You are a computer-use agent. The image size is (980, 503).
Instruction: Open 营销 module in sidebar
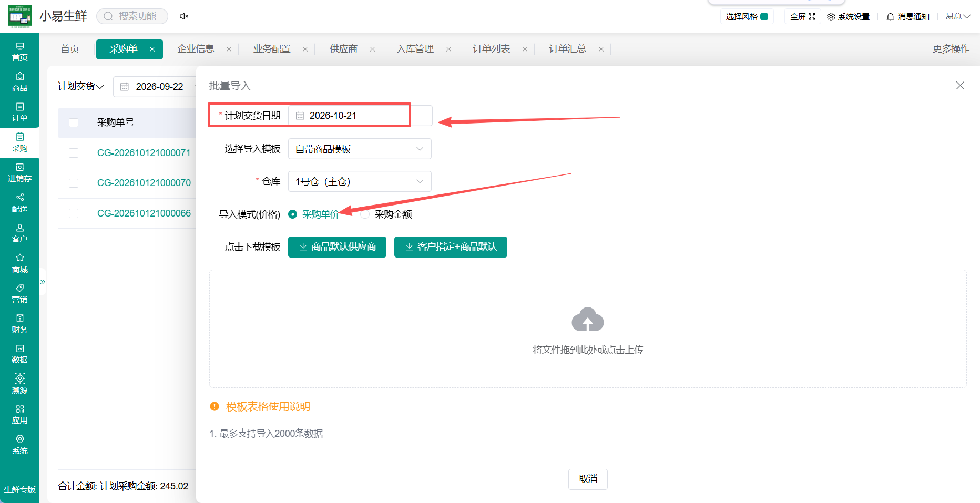pos(19,293)
